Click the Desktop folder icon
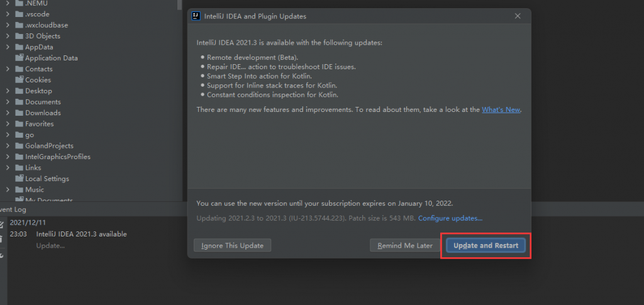The height and width of the screenshot is (305, 644). click(x=19, y=91)
